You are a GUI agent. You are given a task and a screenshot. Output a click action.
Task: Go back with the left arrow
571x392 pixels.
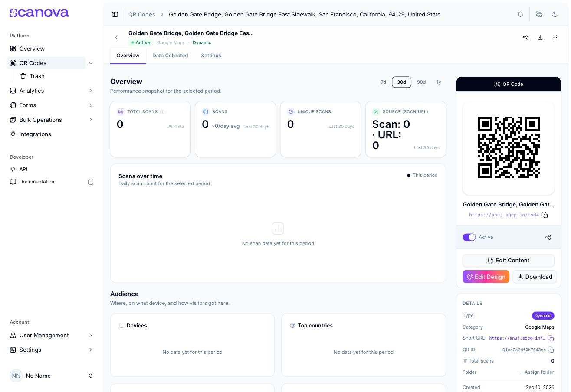point(116,37)
